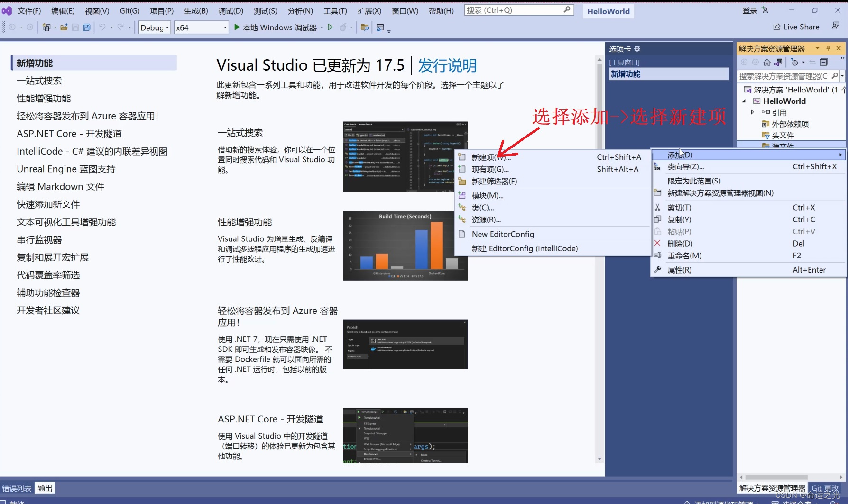Image resolution: width=848 pixels, height=504 pixels.
Task: Select 新建项(W)... in submenu
Action: coord(553,157)
